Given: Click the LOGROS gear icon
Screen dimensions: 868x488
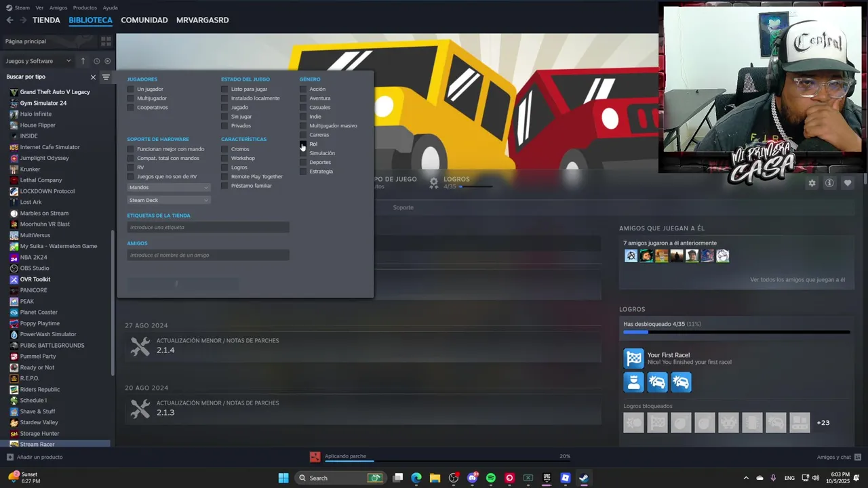Looking at the screenshot, I should pos(434,182).
